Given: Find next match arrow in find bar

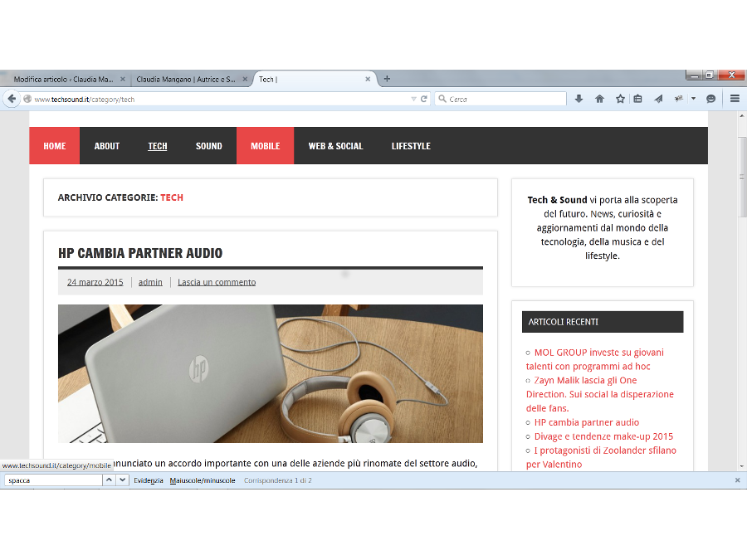Looking at the screenshot, I should 123,480.
